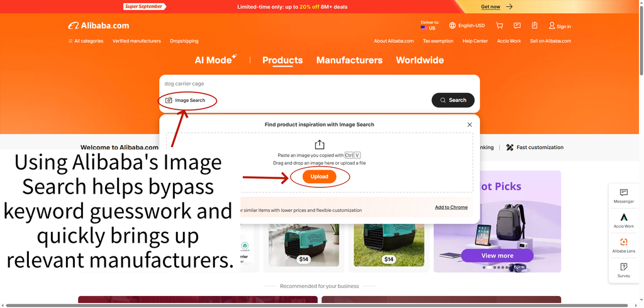The height and width of the screenshot is (308, 644).
Task: Click the Welcome to Alibaba.com text
Action: pyautogui.click(x=119, y=147)
